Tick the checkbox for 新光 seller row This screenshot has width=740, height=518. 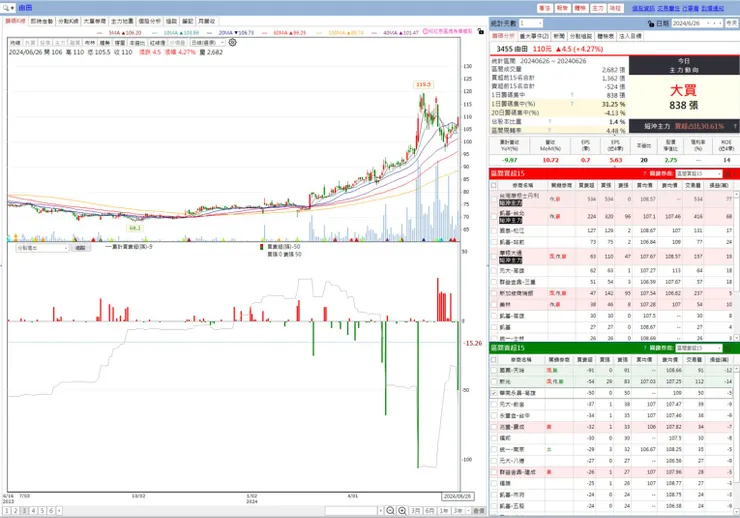pos(494,382)
